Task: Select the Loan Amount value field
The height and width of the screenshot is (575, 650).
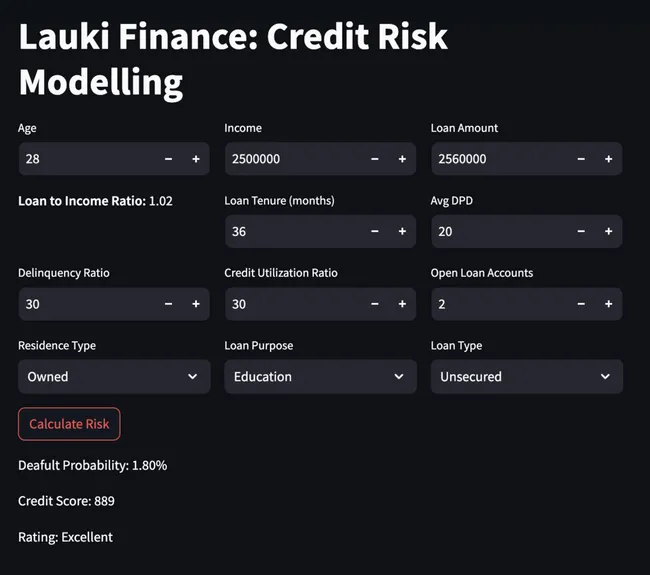Action: coord(498,159)
